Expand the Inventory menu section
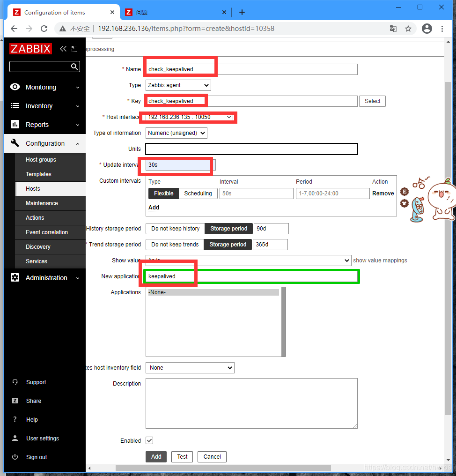Image resolution: width=456 pixels, height=476 pixels. click(x=44, y=105)
